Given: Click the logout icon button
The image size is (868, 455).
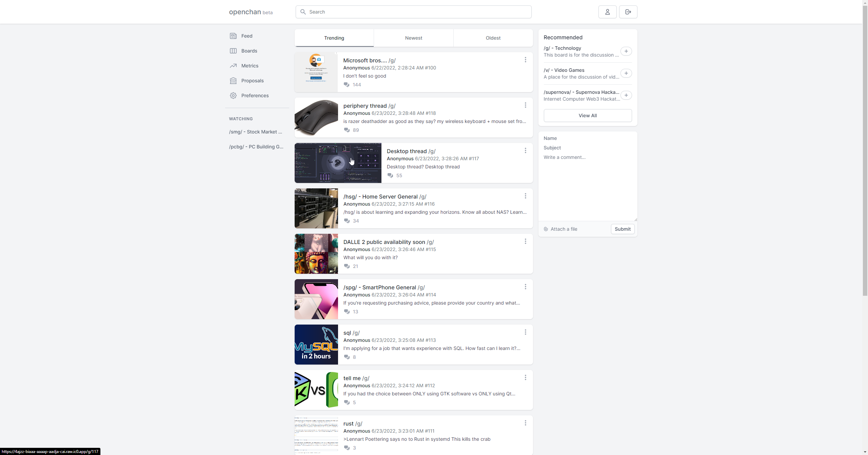Looking at the screenshot, I should pos(628,12).
